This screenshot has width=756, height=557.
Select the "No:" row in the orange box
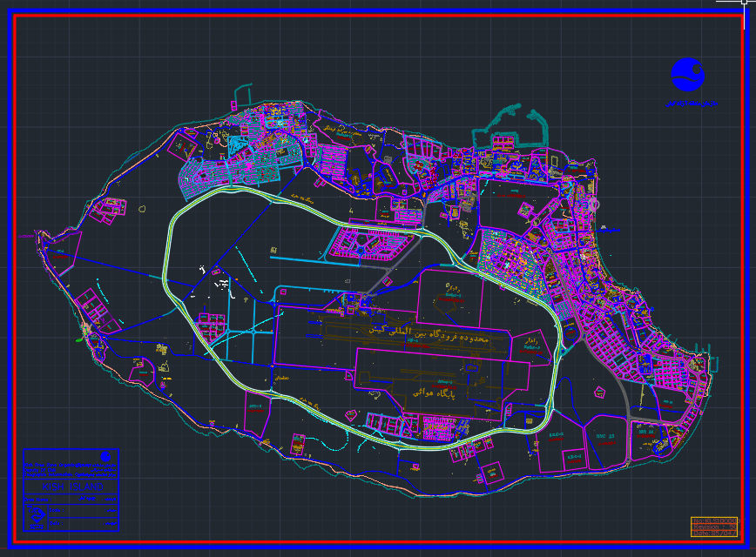(714, 520)
